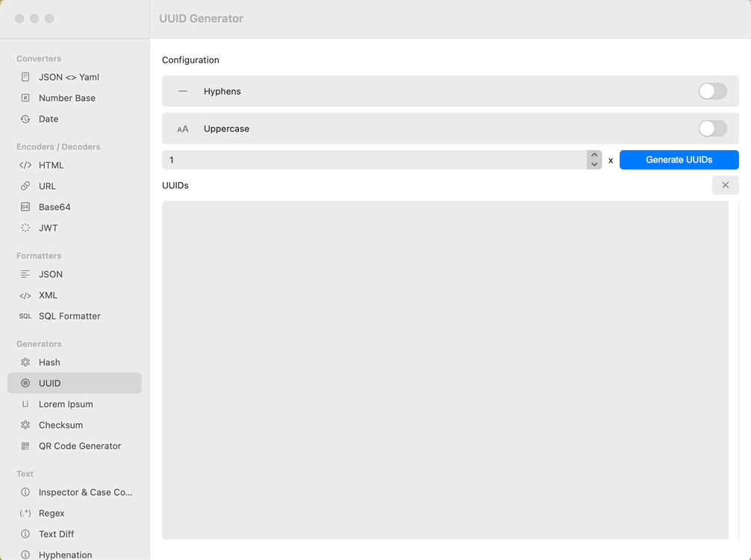Click the SQL Formatter icon
The image size is (751, 560).
point(25,316)
